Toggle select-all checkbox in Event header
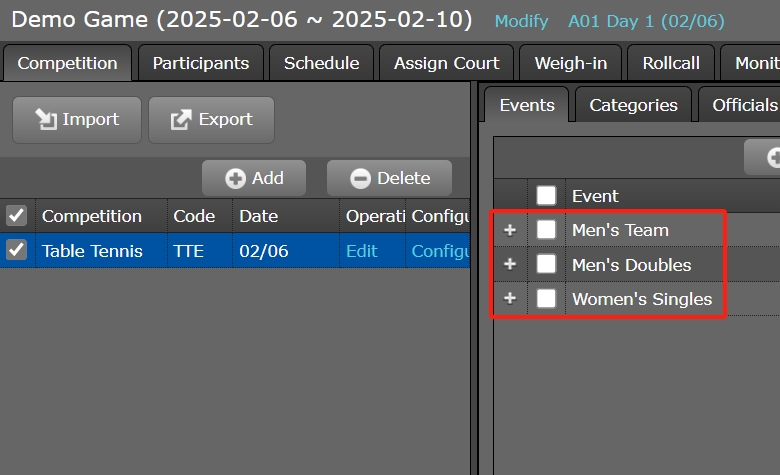 (x=546, y=195)
